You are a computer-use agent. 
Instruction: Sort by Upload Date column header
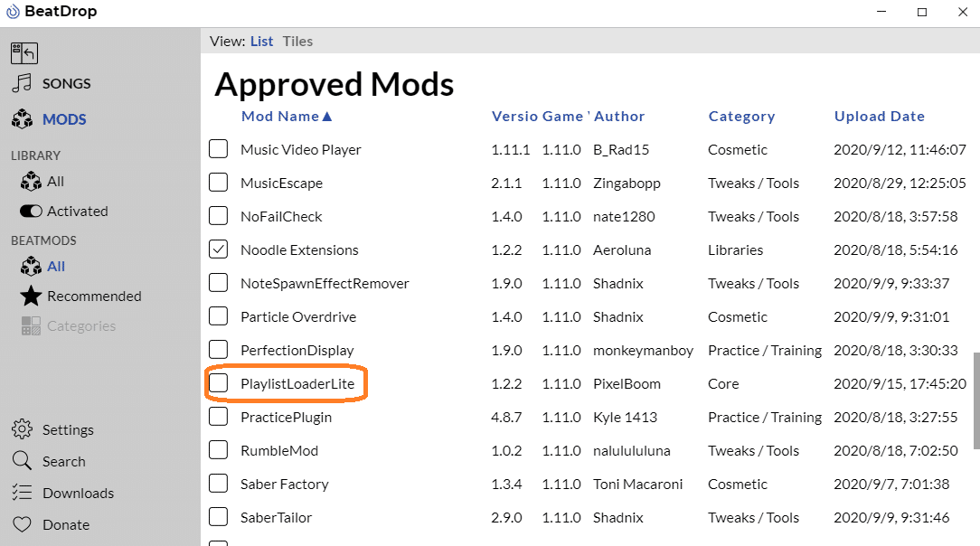880,117
